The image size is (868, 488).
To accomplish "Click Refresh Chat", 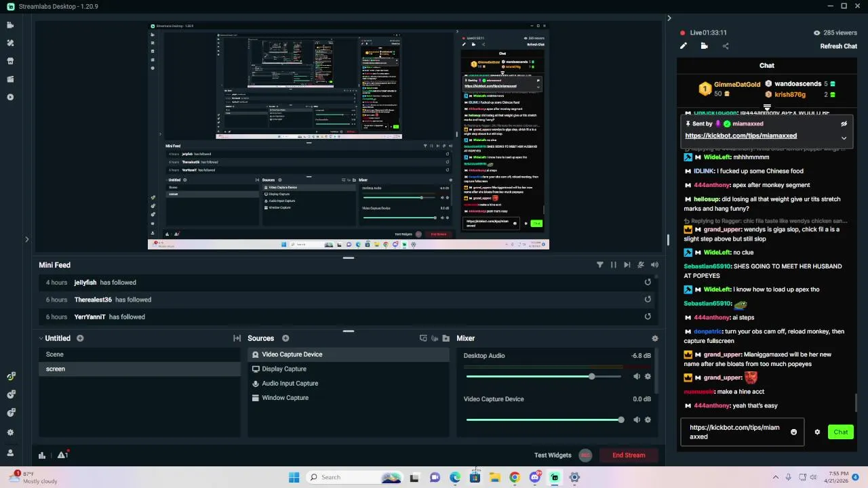I will [x=839, y=46].
